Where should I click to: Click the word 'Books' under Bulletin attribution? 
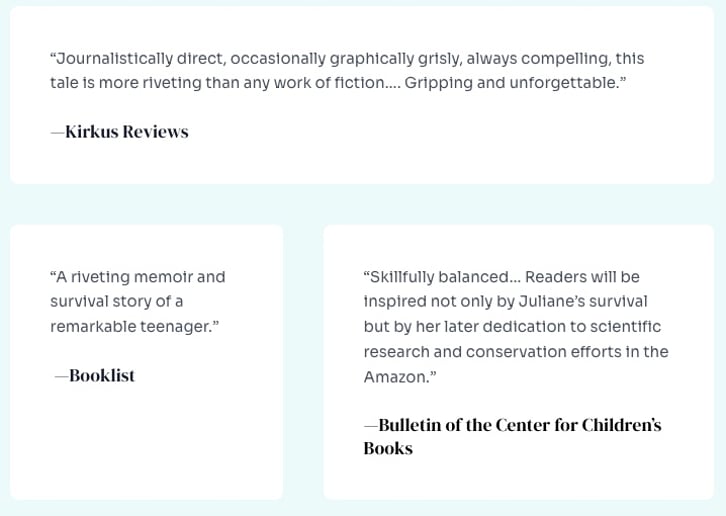coord(388,448)
